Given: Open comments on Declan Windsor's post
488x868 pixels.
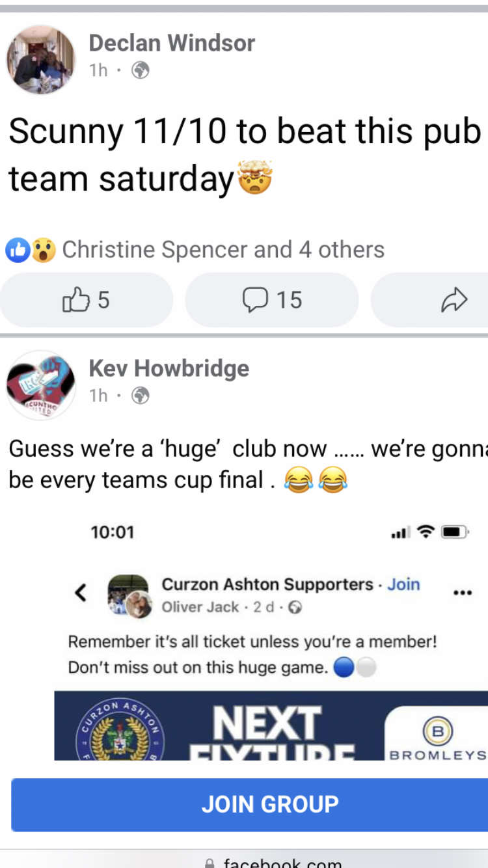Looking at the screenshot, I should tap(272, 300).
